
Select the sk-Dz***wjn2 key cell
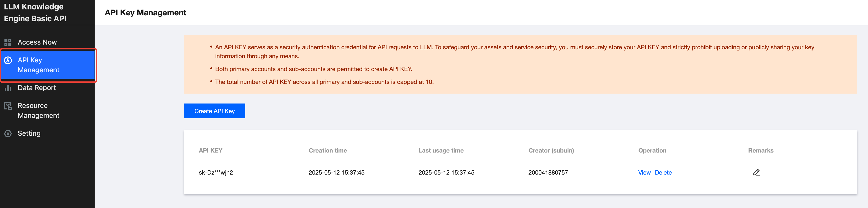216,173
